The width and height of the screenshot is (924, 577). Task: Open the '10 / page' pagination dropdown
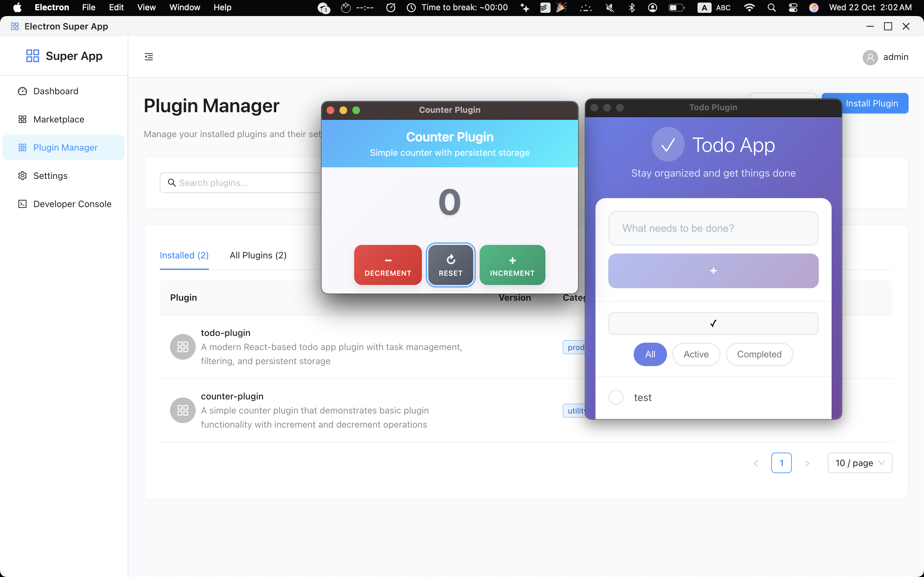tap(859, 463)
